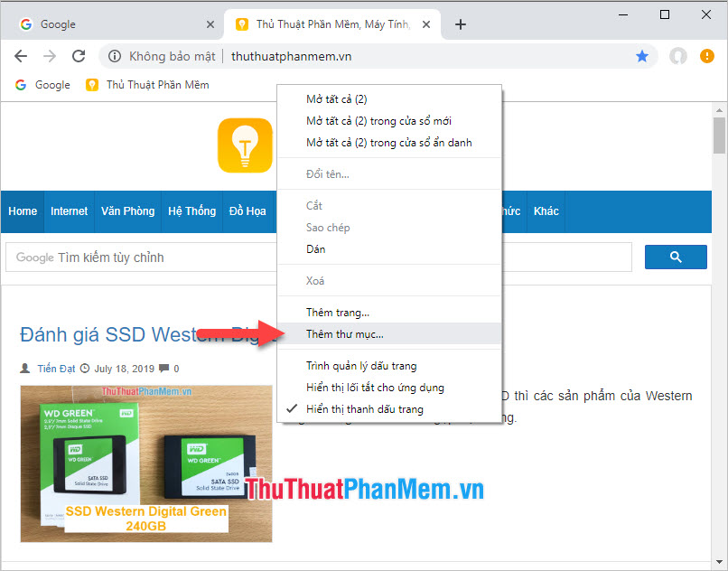Open the Văn Phòng navigation item
728x571 pixels.
click(x=127, y=211)
